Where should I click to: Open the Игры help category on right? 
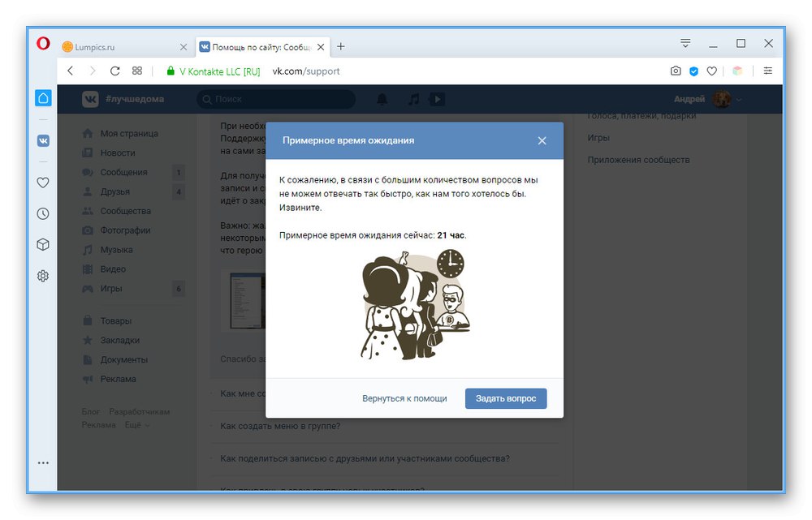598,138
